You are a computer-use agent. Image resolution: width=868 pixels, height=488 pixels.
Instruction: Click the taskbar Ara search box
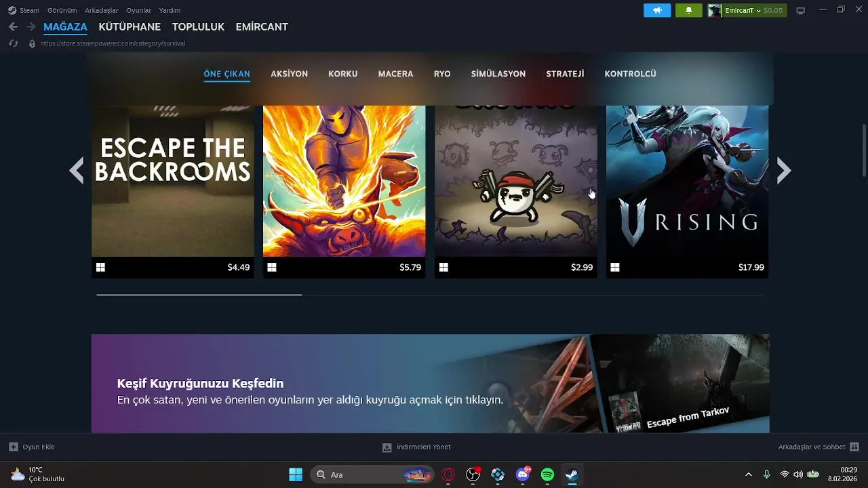pos(373,475)
